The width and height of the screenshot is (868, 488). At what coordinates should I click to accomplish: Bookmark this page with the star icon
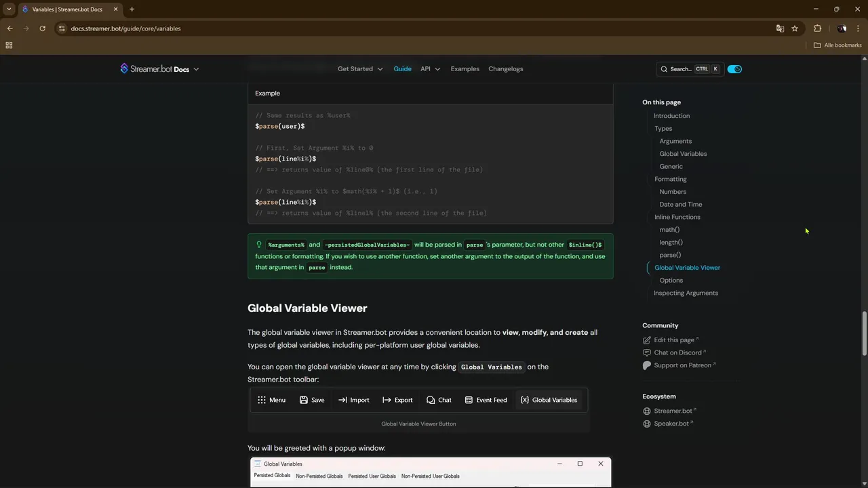click(795, 28)
